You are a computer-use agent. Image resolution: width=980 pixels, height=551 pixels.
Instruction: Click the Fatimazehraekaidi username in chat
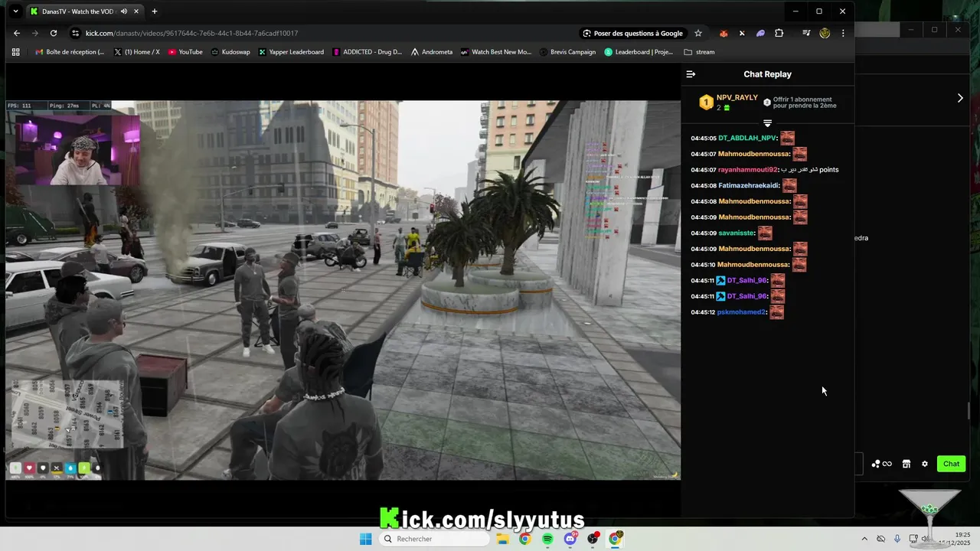coord(749,186)
